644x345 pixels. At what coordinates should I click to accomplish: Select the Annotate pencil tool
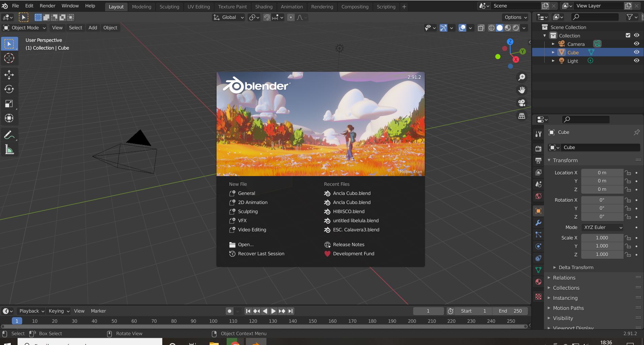coord(9,135)
